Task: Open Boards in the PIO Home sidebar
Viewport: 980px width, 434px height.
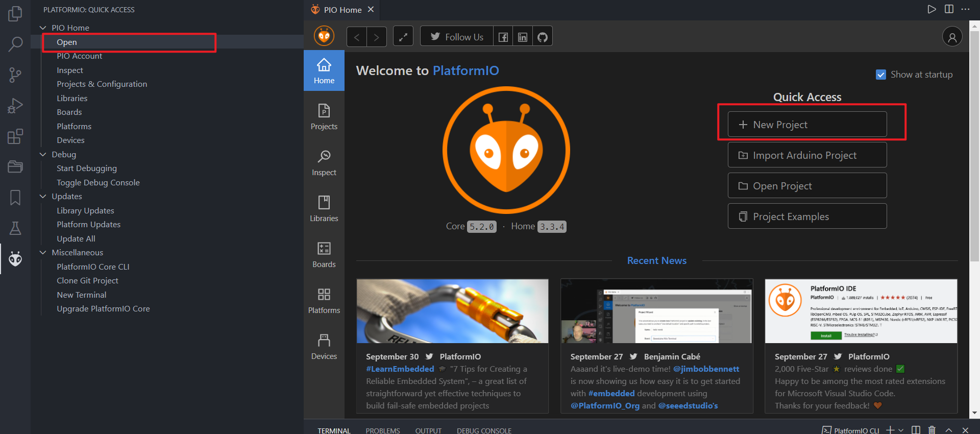Action: 324,255
